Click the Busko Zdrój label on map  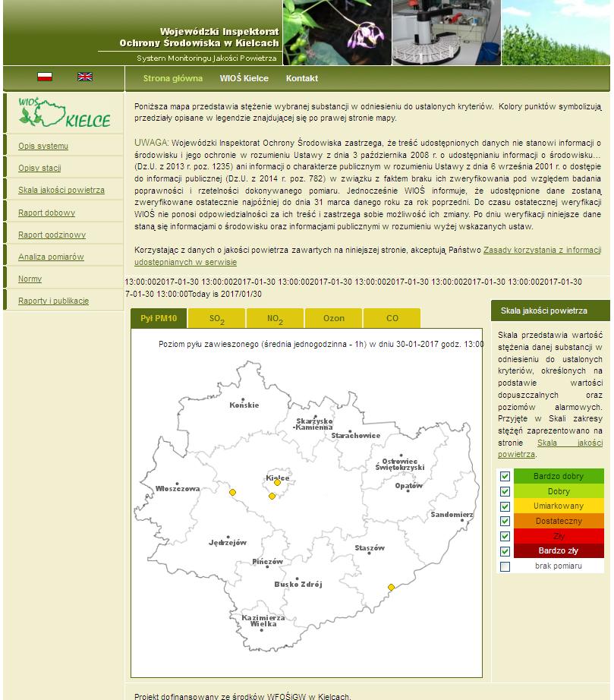click(298, 584)
